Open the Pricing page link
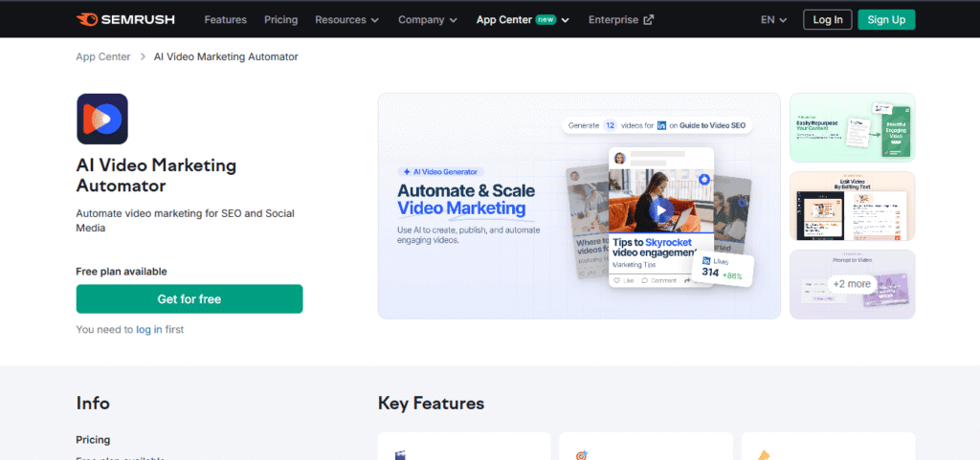Viewport: 980px width, 460px height. click(280, 19)
